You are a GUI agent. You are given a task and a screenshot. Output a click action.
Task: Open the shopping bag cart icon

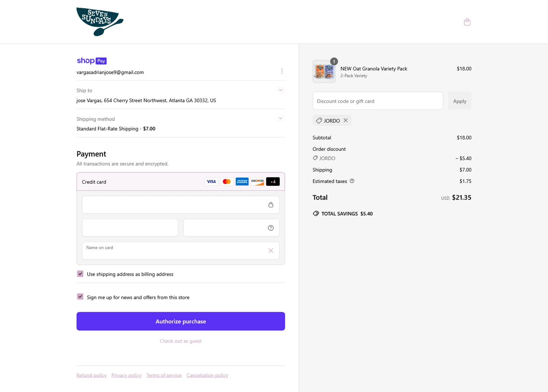(467, 22)
